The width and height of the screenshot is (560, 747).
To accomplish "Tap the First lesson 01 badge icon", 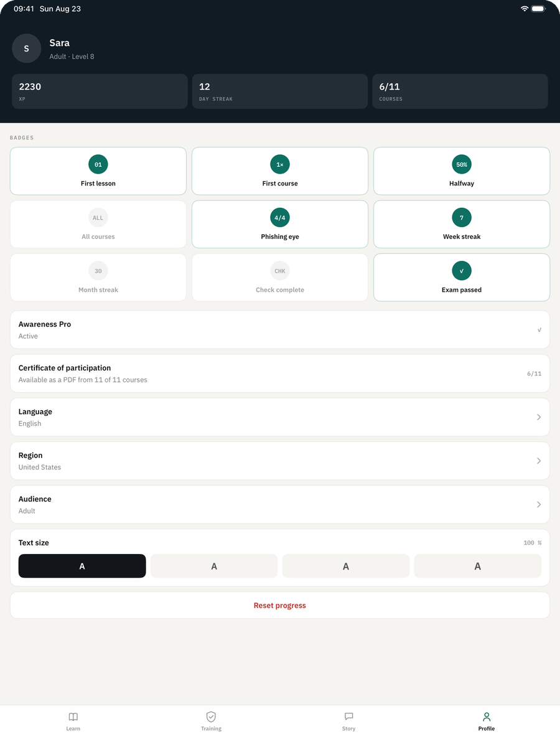I will coord(98,164).
